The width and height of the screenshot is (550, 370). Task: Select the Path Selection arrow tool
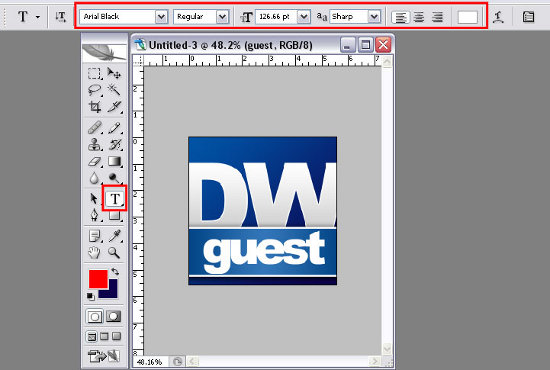[94, 199]
